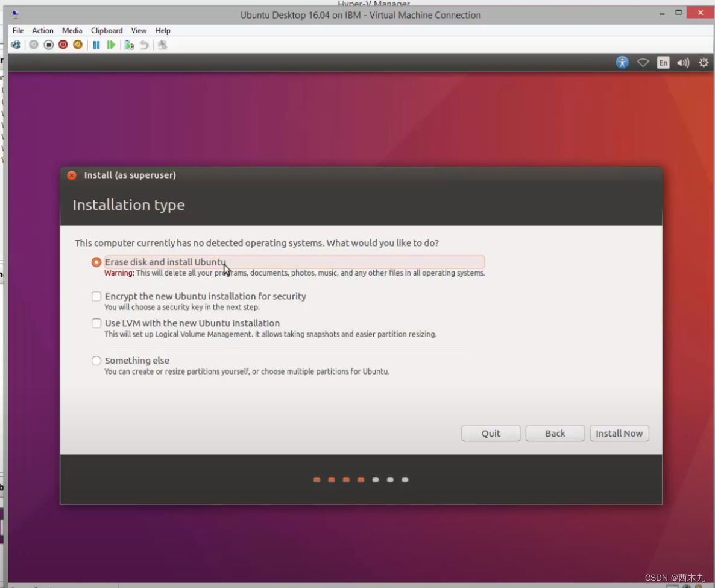The width and height of the screenshot is (715, 588).
Task: Click the greyed Start VM power icon
Action: (34, 45)
